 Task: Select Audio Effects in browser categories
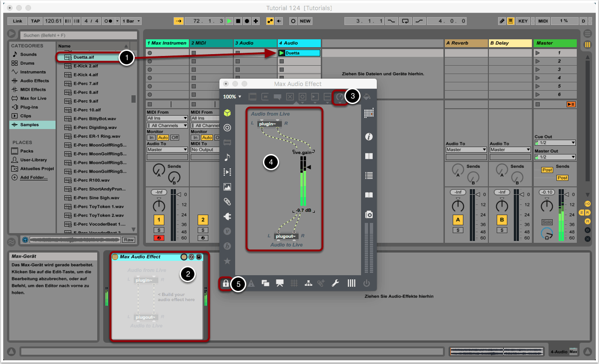coord(34,81)
